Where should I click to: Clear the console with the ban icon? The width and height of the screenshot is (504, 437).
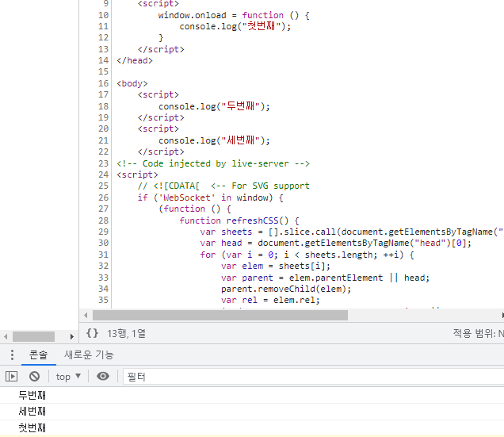(x=34, y=376)
